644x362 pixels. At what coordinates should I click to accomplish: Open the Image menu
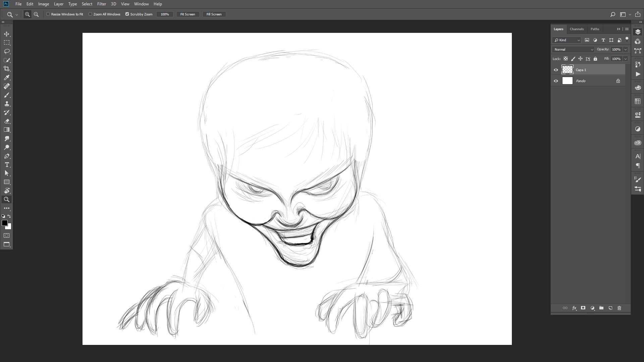44,4
